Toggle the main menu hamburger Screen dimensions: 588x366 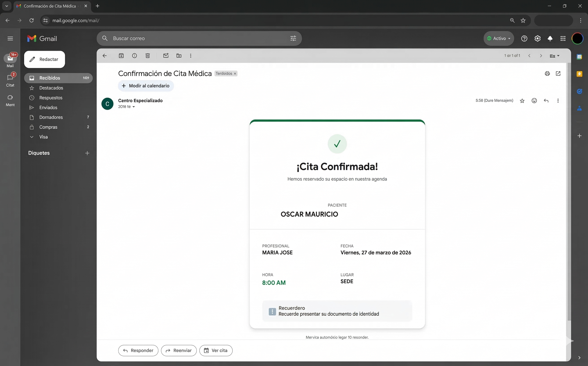pyautogui.click(x=10, y=39)
